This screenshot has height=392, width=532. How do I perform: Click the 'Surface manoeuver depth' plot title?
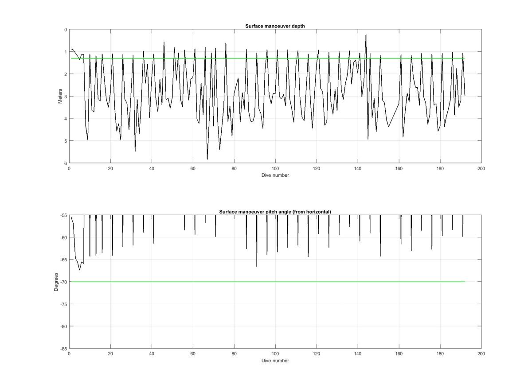point(275,26)
